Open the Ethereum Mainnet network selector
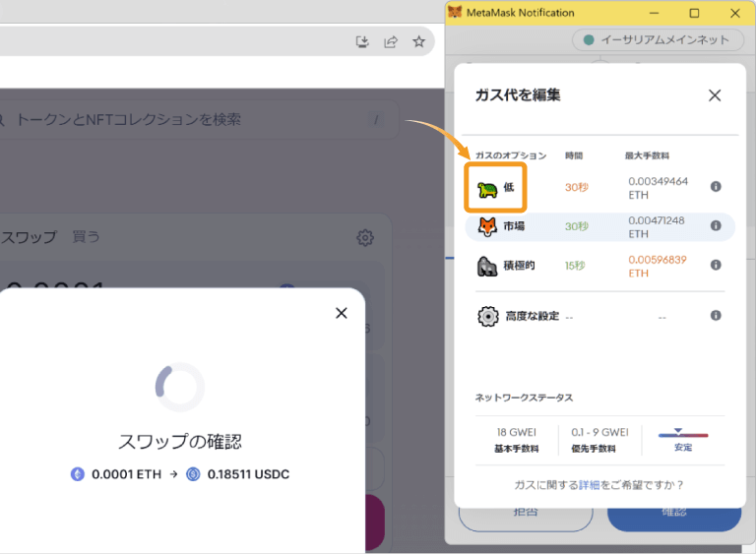Screen dimensions: 756x554 point(659,40)
